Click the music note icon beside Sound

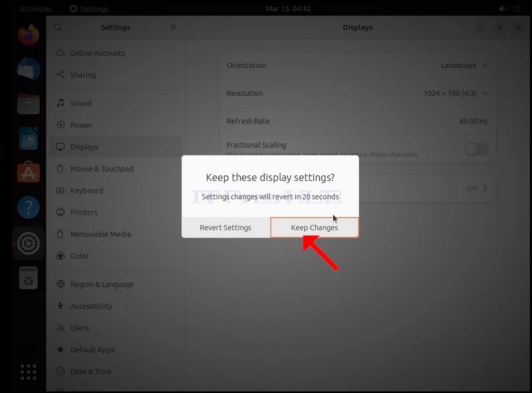coord(61,103)
